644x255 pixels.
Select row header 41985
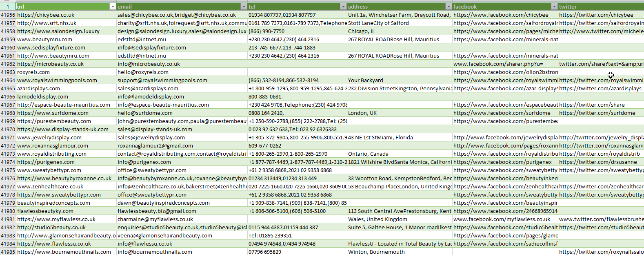(x=8, y=252)
